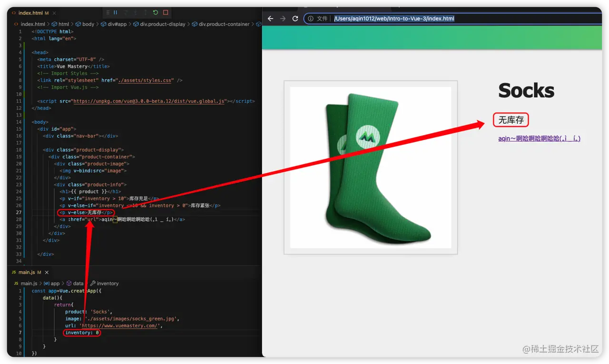This screenshot has height=364, width=609.
Task: Click the img v-bind:src="image" line
Action: click(93, 171)
